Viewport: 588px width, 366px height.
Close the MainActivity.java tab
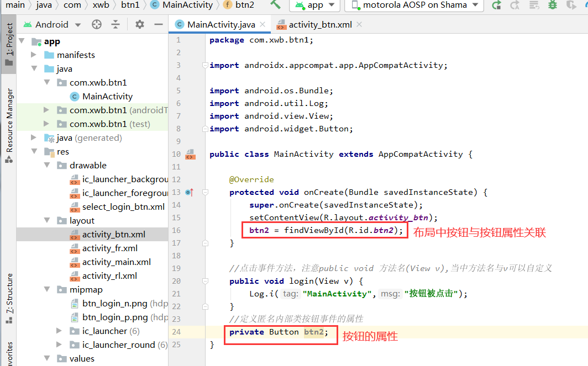tap(262, 24)
